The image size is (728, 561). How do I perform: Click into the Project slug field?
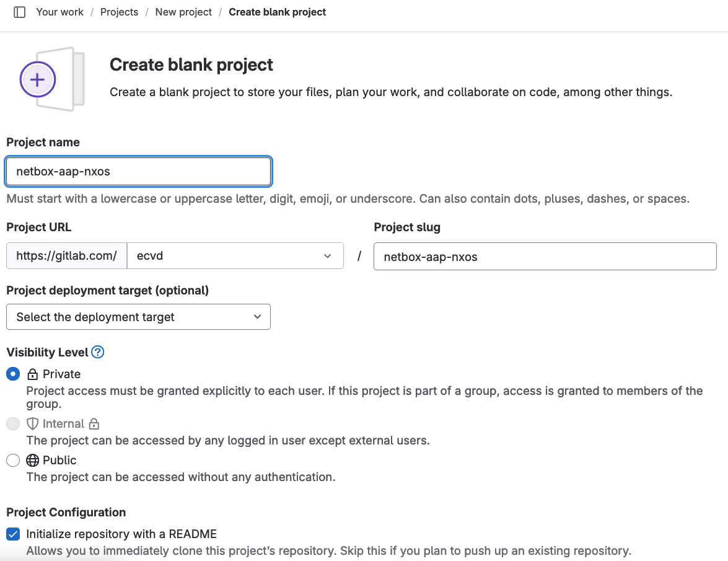point(545,257)
